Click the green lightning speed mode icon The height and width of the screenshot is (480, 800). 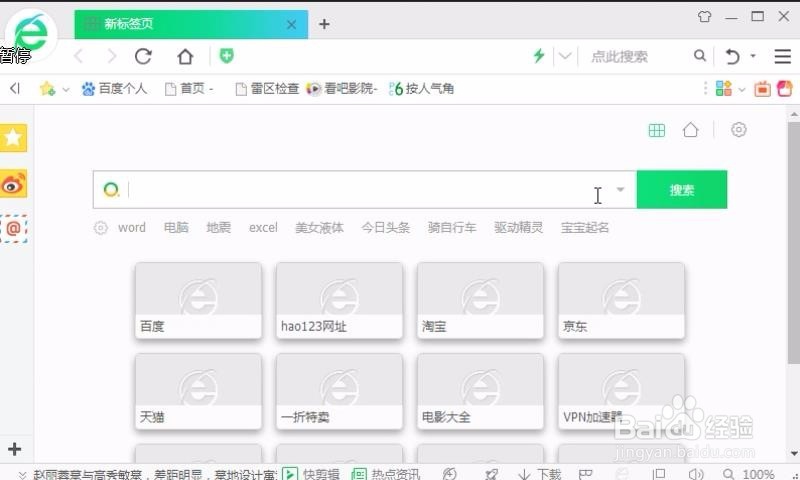pos(539,56)
